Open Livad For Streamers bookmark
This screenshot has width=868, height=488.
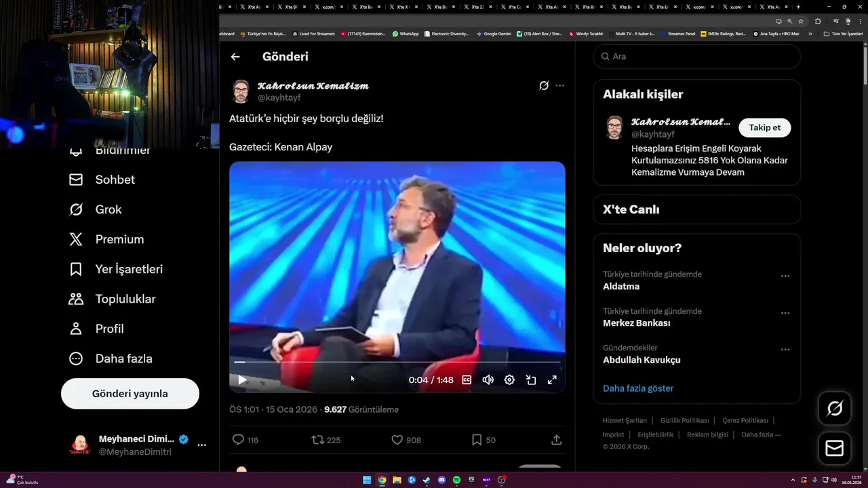pyautogui.click(x=313, y=33)
